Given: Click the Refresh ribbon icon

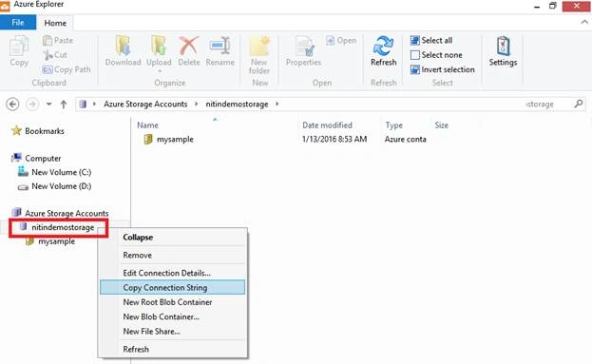Looking at the screenshot, I should click(383, 51).
